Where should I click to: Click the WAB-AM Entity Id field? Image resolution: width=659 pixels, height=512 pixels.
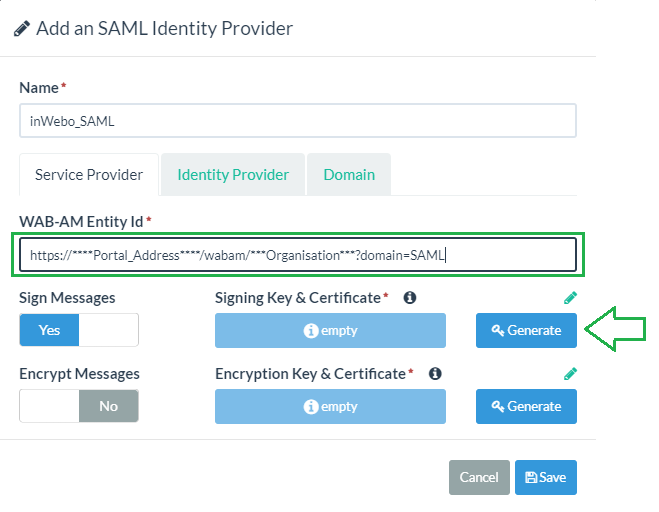click(298, 255)
